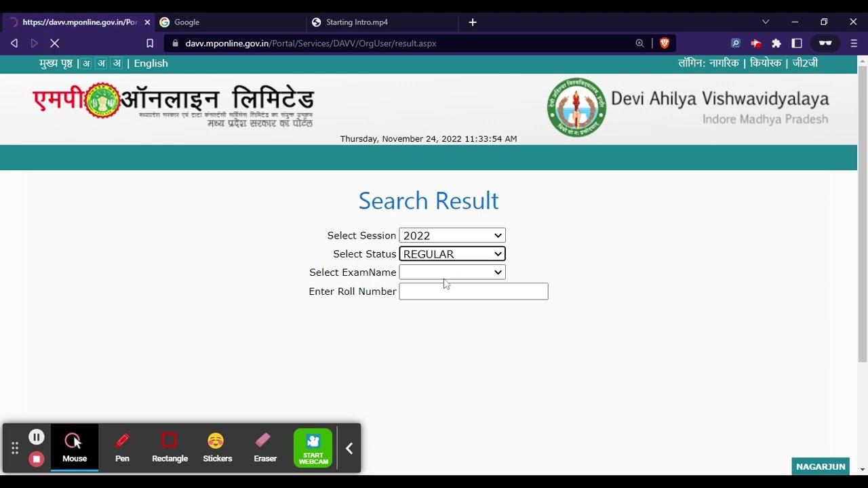This screenshot has height=488, width=868.
Task: Switch to the Google tab
Action: [x=231, y=22]
